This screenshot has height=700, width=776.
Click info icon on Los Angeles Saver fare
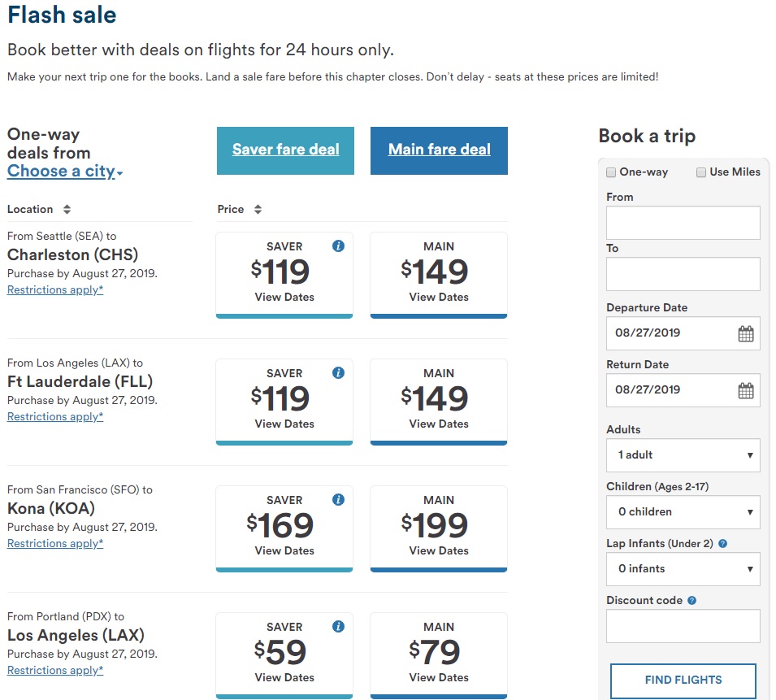pos(338,627)
